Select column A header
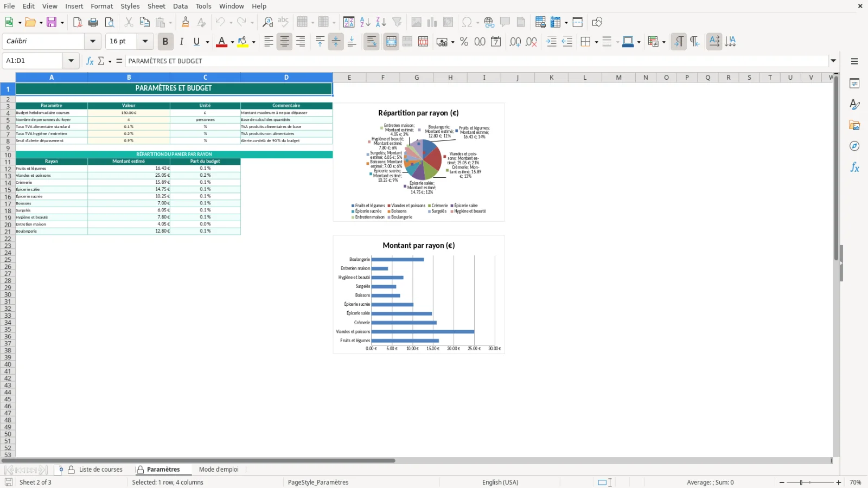Screen dimensions: 868x488 click(x=52, y=78)
